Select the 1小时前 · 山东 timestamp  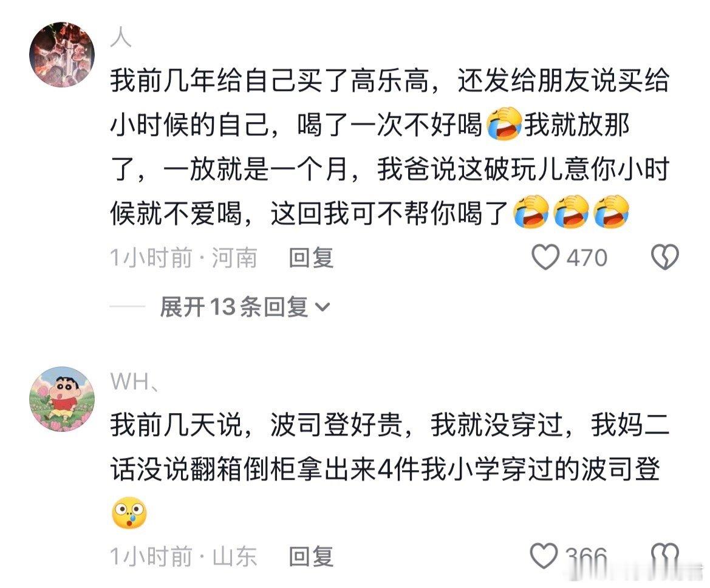184,556
